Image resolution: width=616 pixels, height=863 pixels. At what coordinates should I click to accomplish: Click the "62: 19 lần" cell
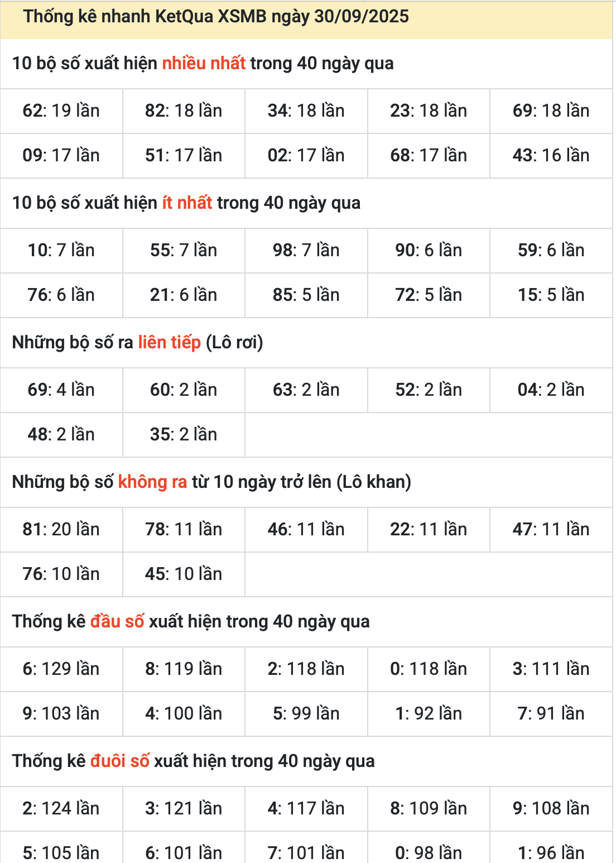click(61, 111)
